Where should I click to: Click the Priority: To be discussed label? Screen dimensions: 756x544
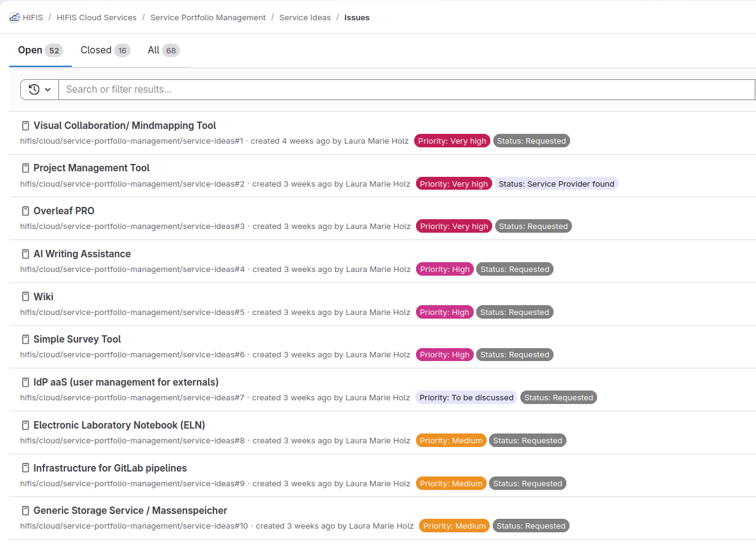(466, 397)
